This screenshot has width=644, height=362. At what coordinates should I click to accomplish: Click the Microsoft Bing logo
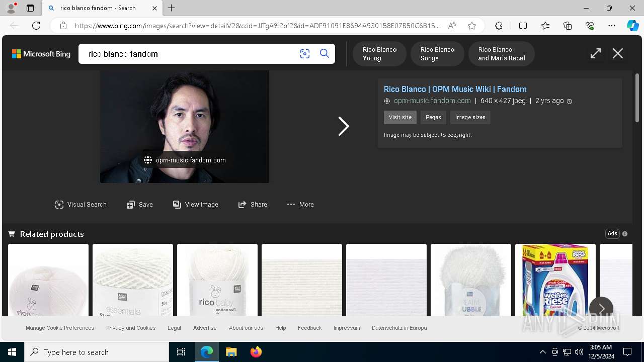pos(41,54)
